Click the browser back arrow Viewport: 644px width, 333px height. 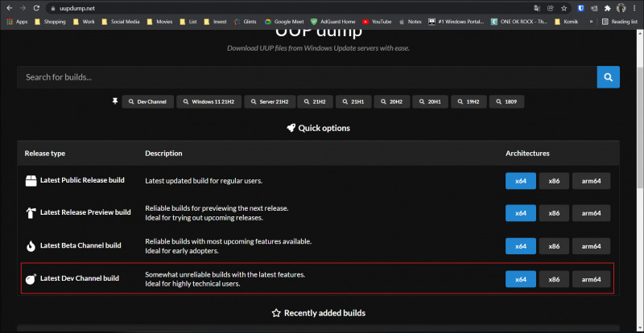(x=10, y=8)
